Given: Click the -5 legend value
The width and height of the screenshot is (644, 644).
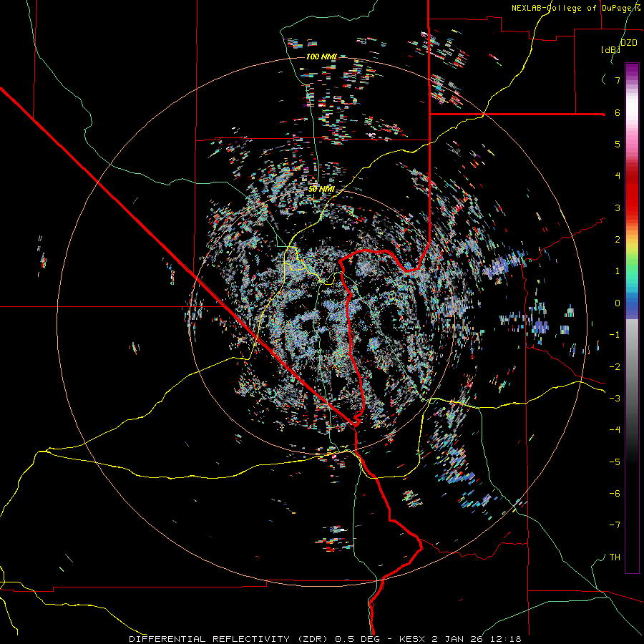Looking at the screenshot, I should pyautogui.click(x=615, y=462).
